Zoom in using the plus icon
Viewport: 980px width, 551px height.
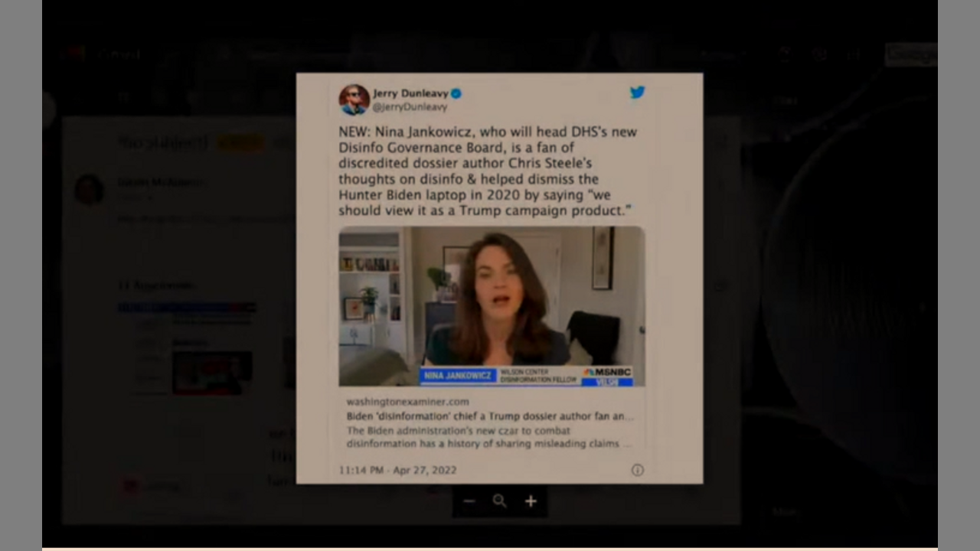(531, 501)
